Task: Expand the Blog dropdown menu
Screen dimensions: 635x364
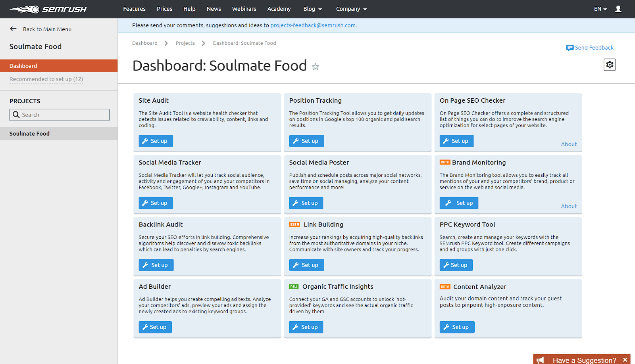Action: 313,9
